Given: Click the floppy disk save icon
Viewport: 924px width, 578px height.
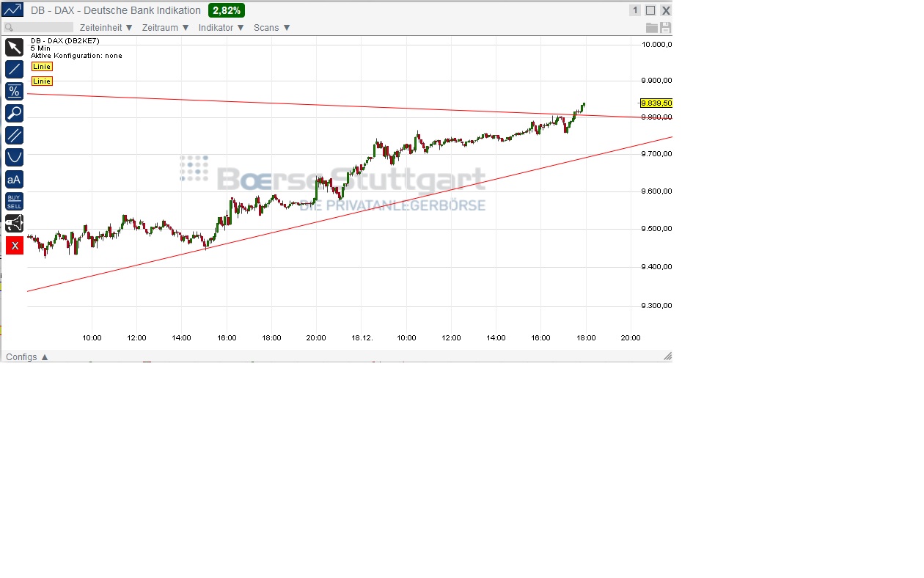Looking at the screenshot, I should (665, 28).
